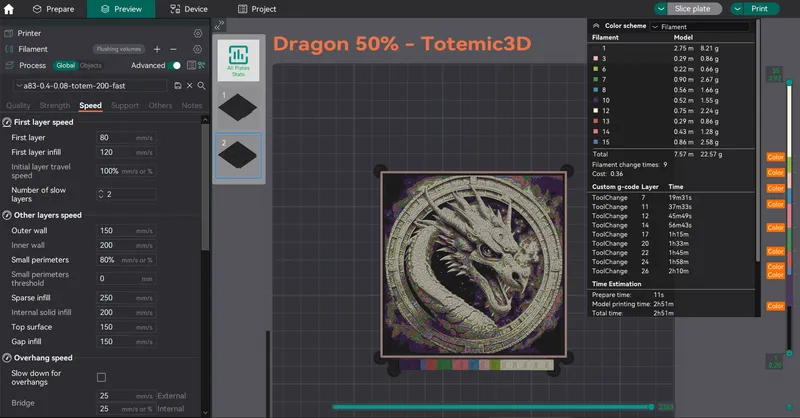Switch to the Device tab

point(189,9)
